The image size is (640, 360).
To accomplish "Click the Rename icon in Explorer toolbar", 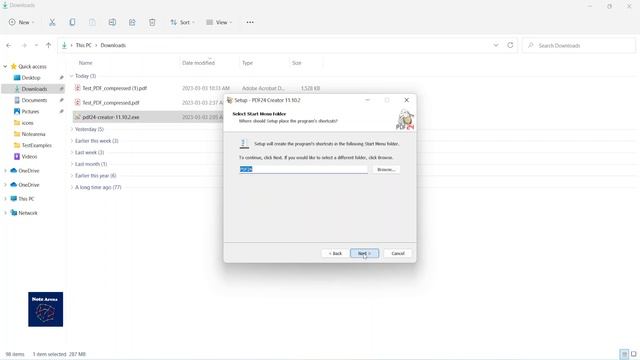I will (112, 22).
